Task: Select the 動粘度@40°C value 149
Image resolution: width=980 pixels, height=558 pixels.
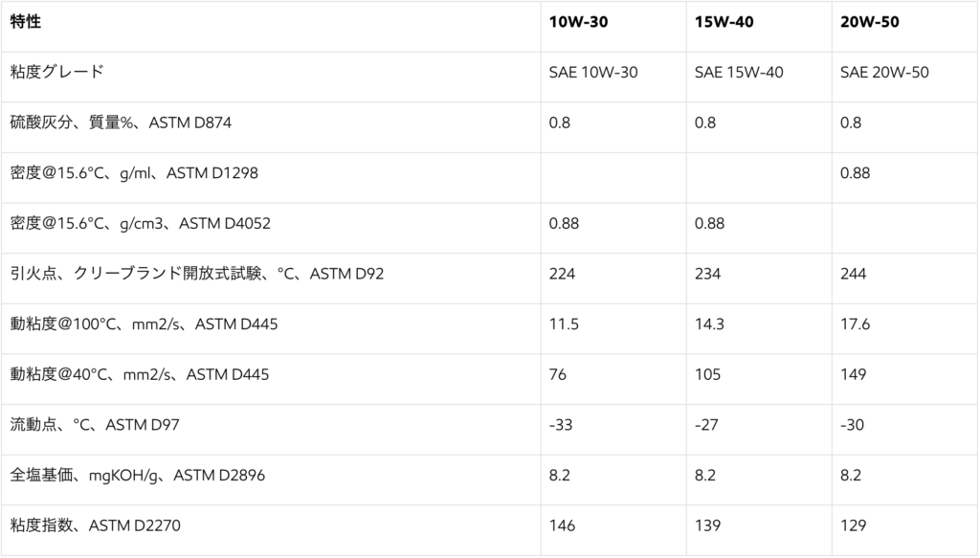Action: (x=853, y=374)
